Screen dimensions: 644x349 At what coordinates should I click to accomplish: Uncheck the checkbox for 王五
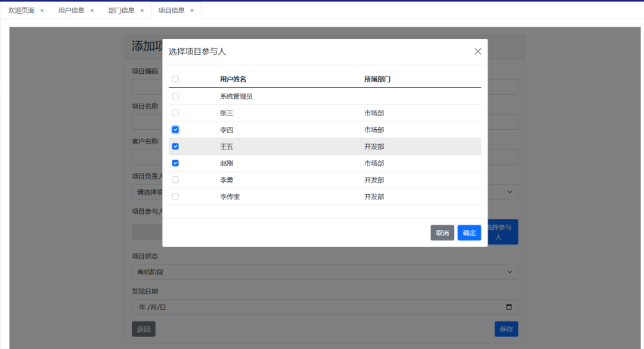click(175, 146)
